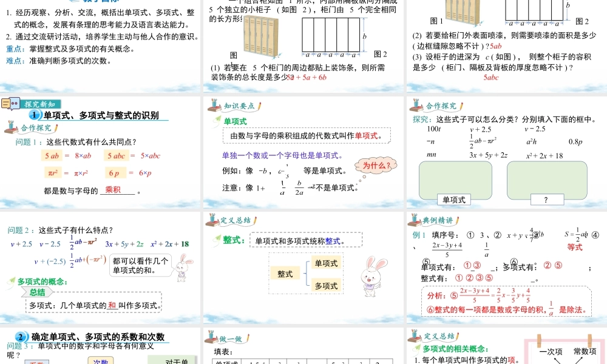The width and height of the screenshot is (607, 364).
Task: Click the circled ① badge in 单项式 title
Action: pyautogui.click(x=34, y=114)
